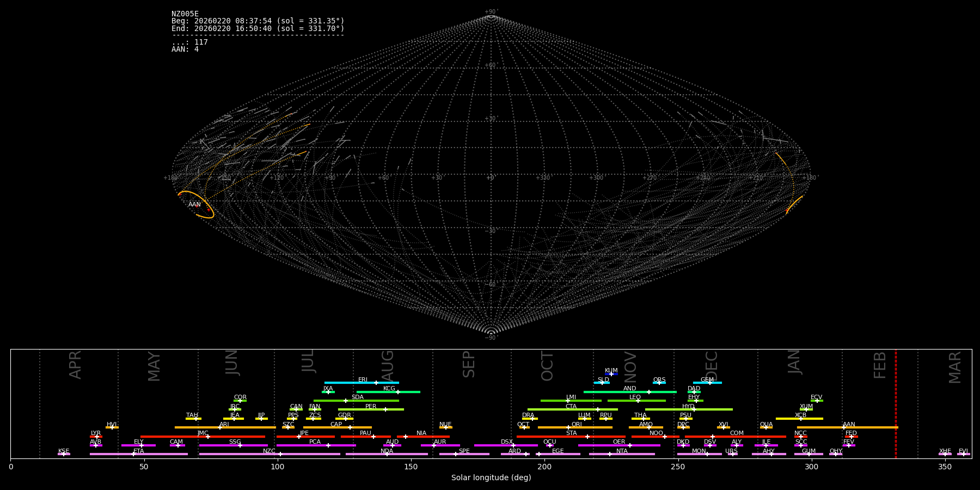Select the SSG shower label
Viewport: 980px width, 490px height.
pos(235,442)
